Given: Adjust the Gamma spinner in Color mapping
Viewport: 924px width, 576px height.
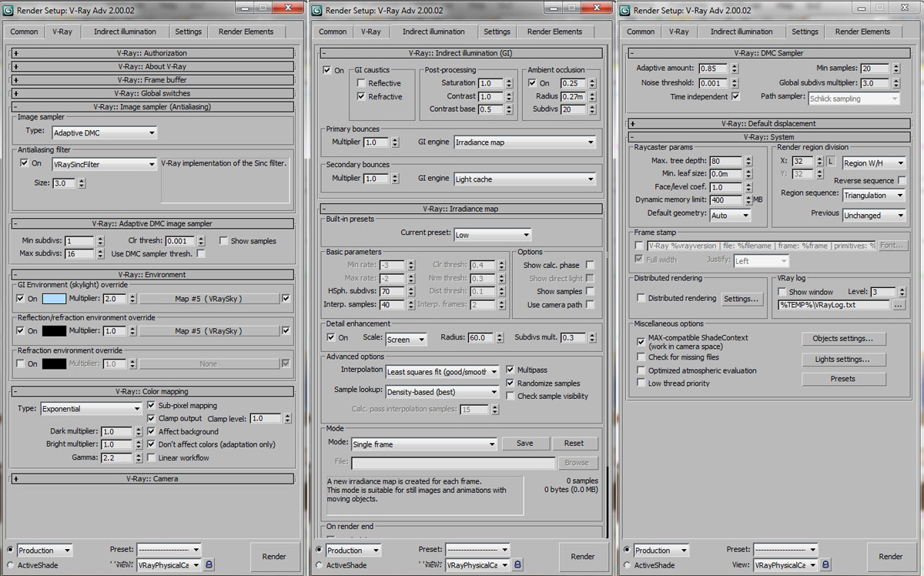Looking at the screenshot, I should [139, 457].
